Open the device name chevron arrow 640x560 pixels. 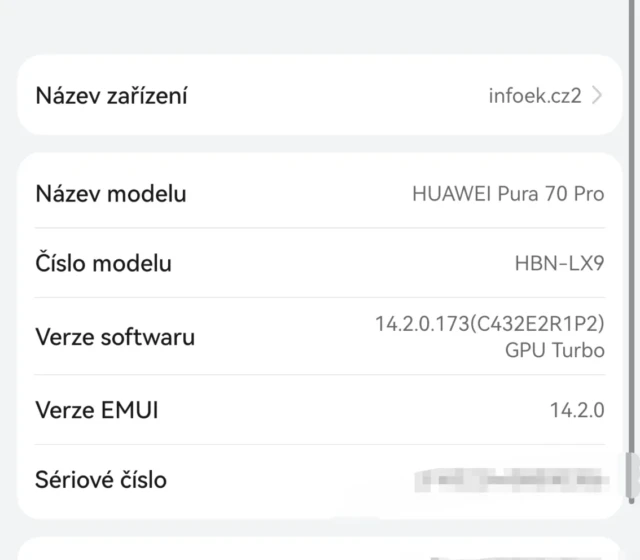tap(597, 96)
